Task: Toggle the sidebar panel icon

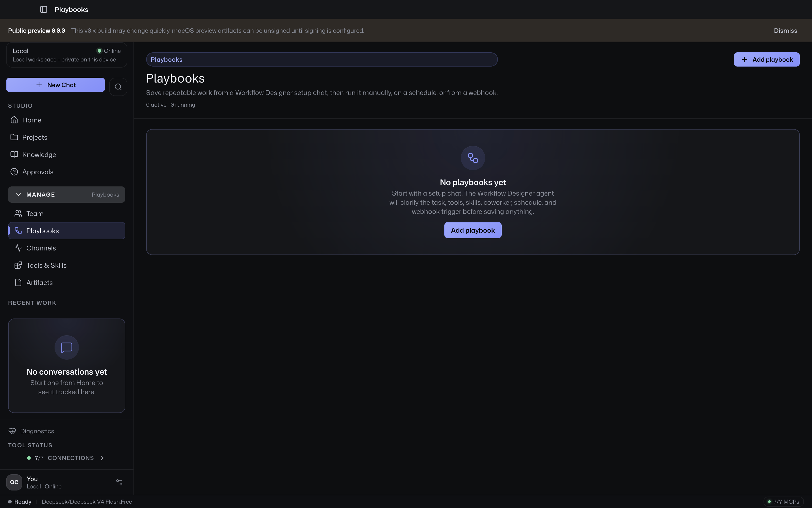Action: tap(44, 9)
